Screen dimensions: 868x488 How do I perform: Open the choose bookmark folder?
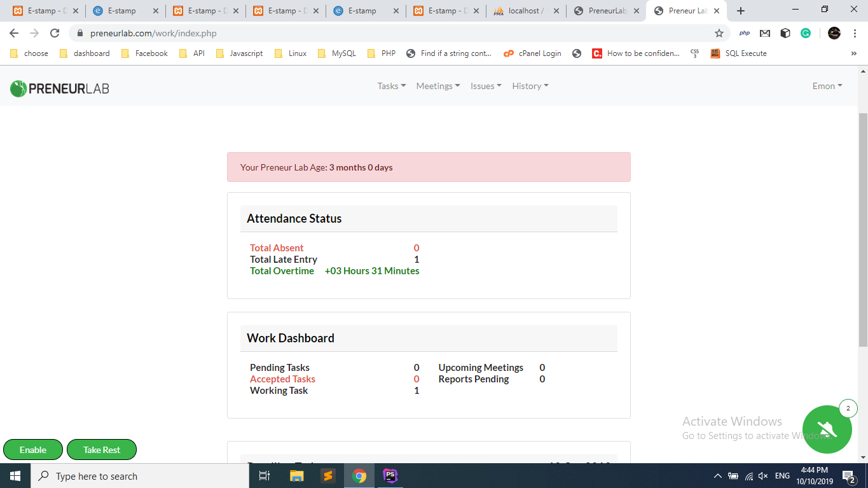pyautogui.click(x=29, y=53)
